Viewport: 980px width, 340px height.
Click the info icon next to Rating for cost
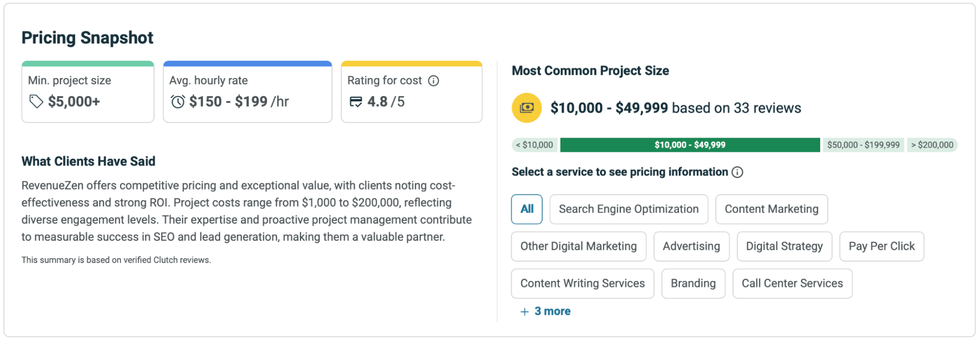pos(433,81)
